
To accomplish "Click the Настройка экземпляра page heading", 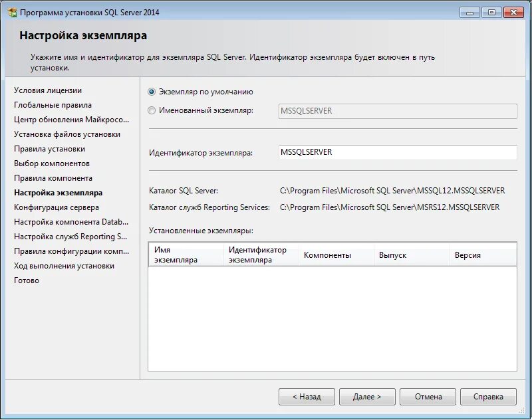I will pyautogui.click(x=83, y=36).
